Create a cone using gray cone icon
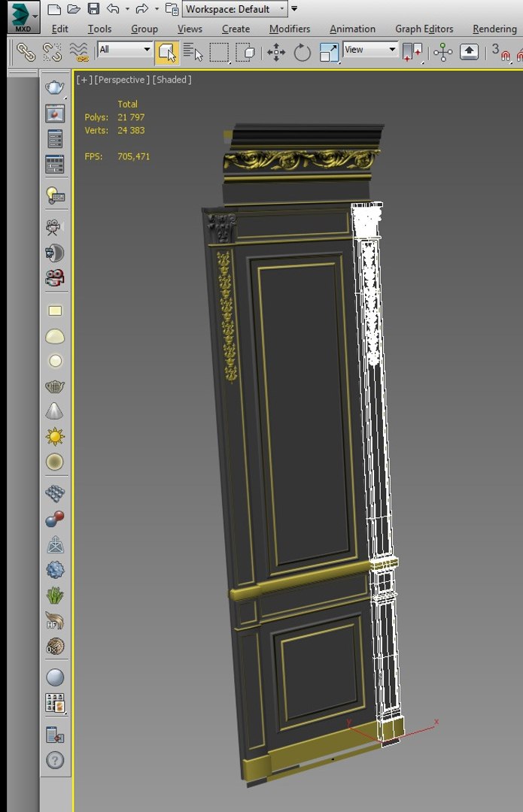Screen dimensions: 523x812 pyautogui.click(x=54, y=411)
